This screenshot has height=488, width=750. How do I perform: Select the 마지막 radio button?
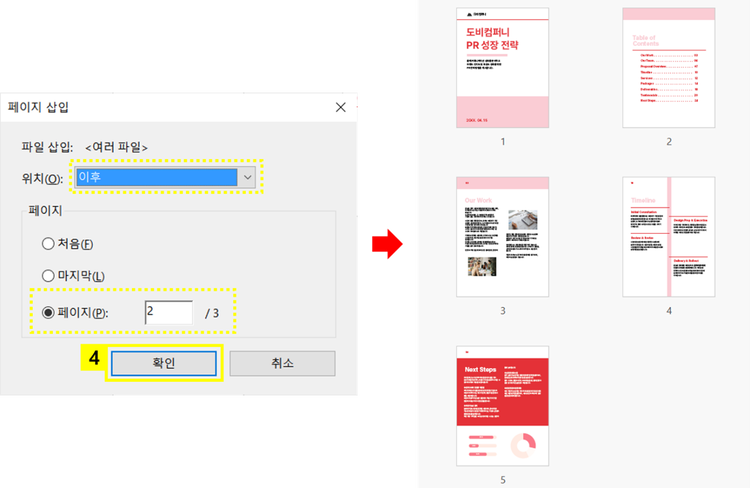click(x=48, y=276)
